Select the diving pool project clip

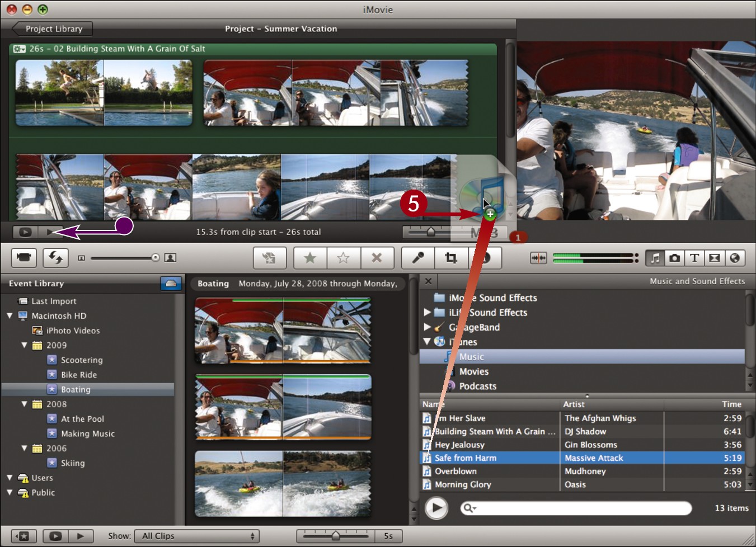[x=104, y=93]
